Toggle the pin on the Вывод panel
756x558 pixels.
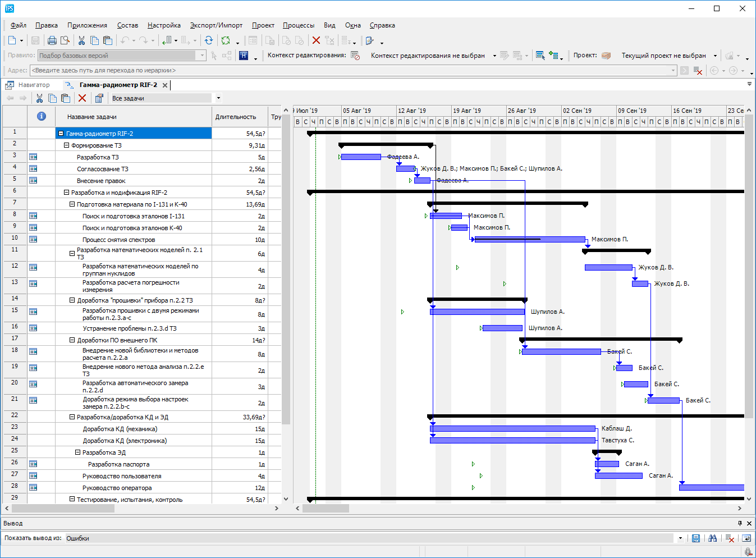point(740,523)
